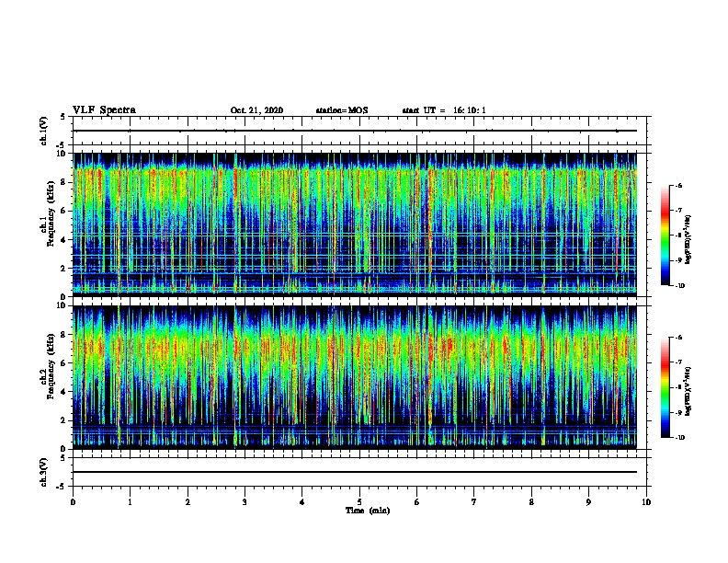The height and width of the screenshot is (563, 728).
Task: Click the ch.1 color scale bar
Action: [x=665, y=236]
